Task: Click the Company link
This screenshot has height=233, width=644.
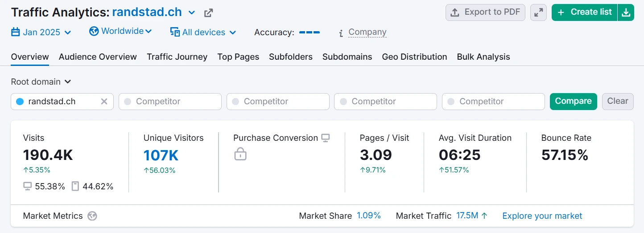Action: (367, 32)
